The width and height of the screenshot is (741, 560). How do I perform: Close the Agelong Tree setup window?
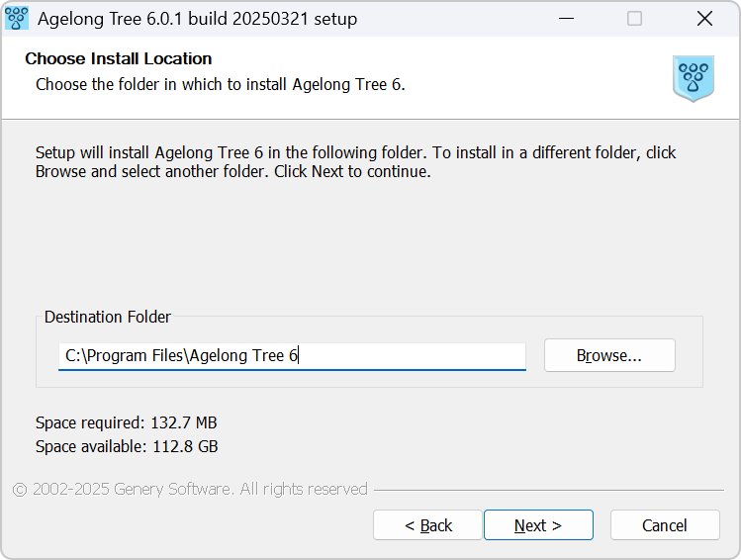704,19
